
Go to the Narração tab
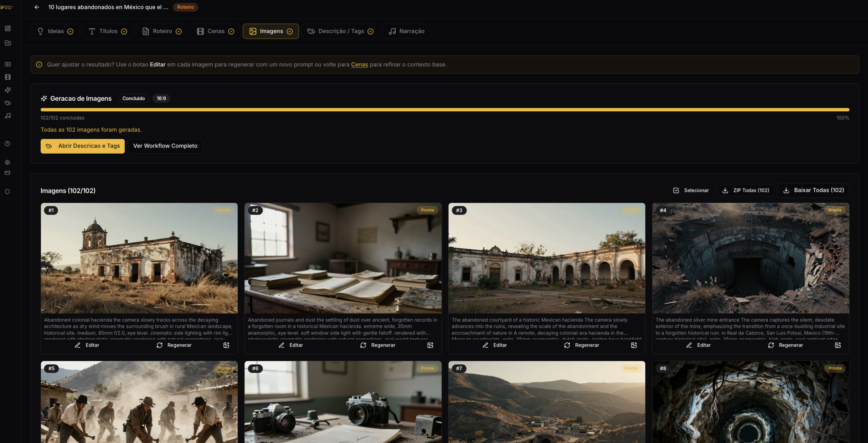406,31
